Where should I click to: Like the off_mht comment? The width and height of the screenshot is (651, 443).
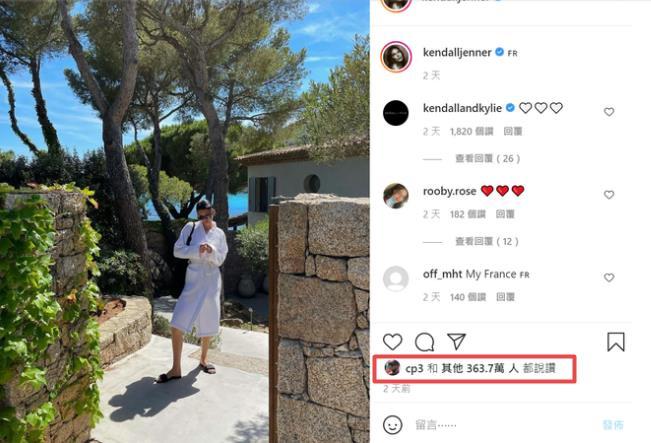click(x=609, y=277)
